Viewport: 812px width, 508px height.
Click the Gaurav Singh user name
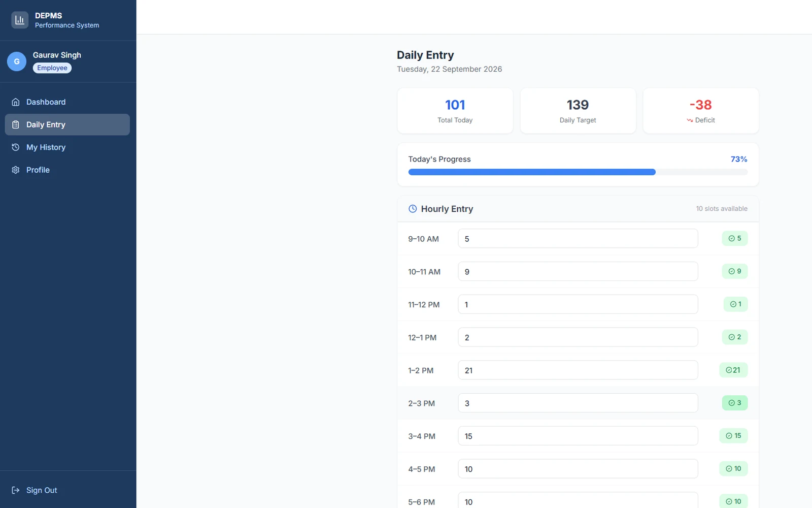click(x=57, y=55)
